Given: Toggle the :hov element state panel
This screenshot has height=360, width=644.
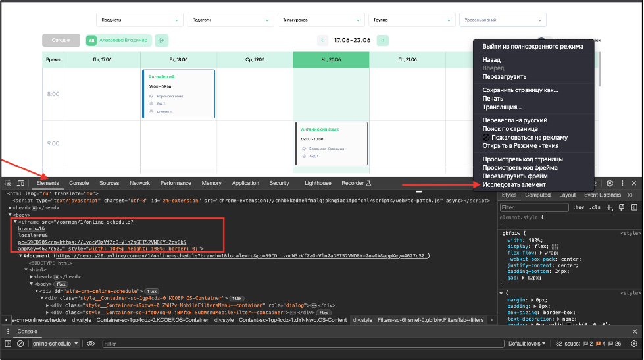Looking at the screenshot, I should click(578, 207).
